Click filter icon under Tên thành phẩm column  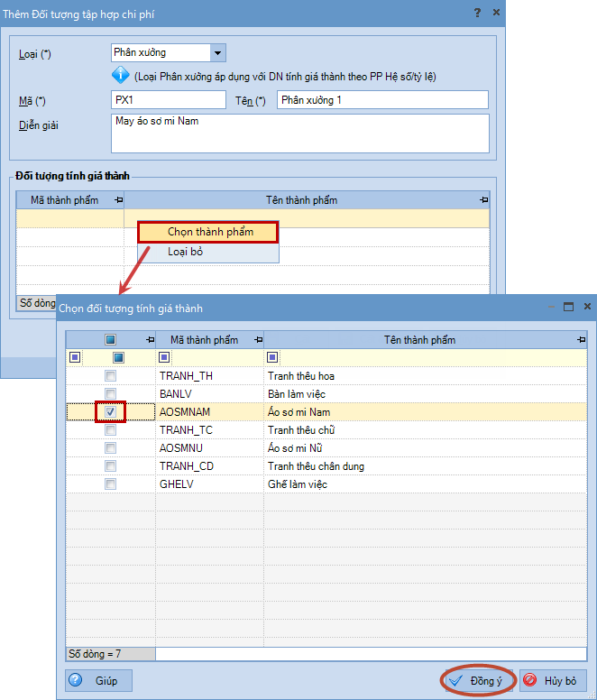pos(272,357)
